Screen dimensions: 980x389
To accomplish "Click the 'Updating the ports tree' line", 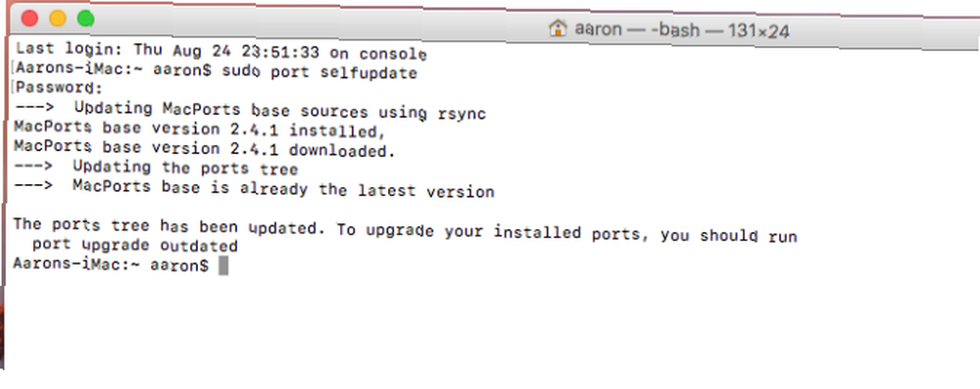I will click(x=185, y=169).
